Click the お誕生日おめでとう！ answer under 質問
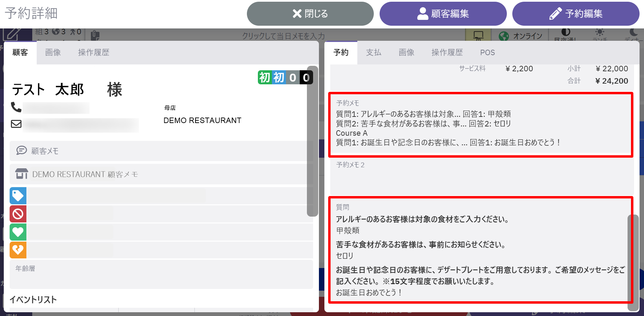 point(369,292)
